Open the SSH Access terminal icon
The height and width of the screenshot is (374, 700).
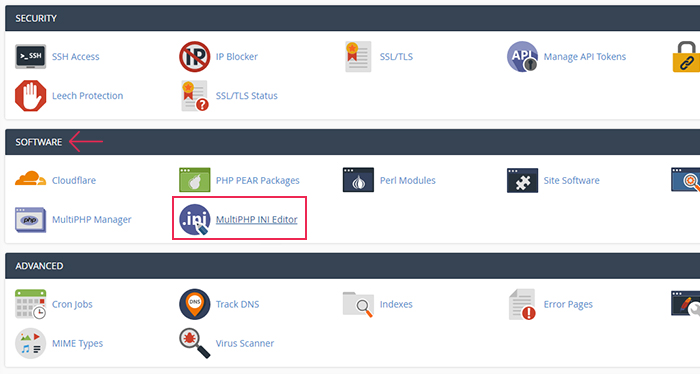(x=30, y=57)
